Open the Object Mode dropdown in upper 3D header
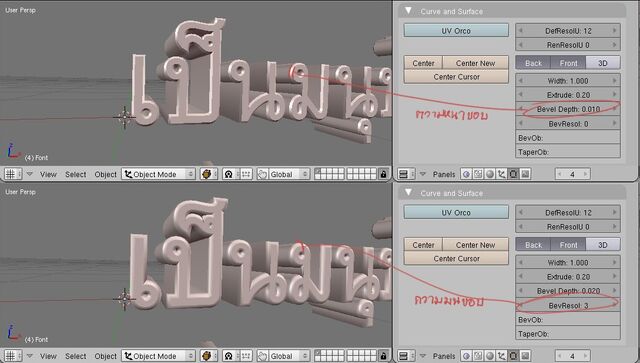This screenshot has height=363, width=640. pos(158,174)
